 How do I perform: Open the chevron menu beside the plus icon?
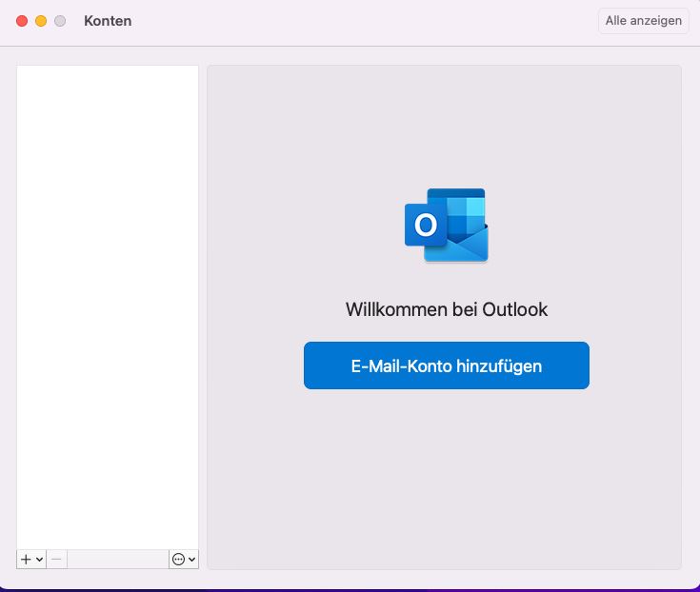[39, 560]
